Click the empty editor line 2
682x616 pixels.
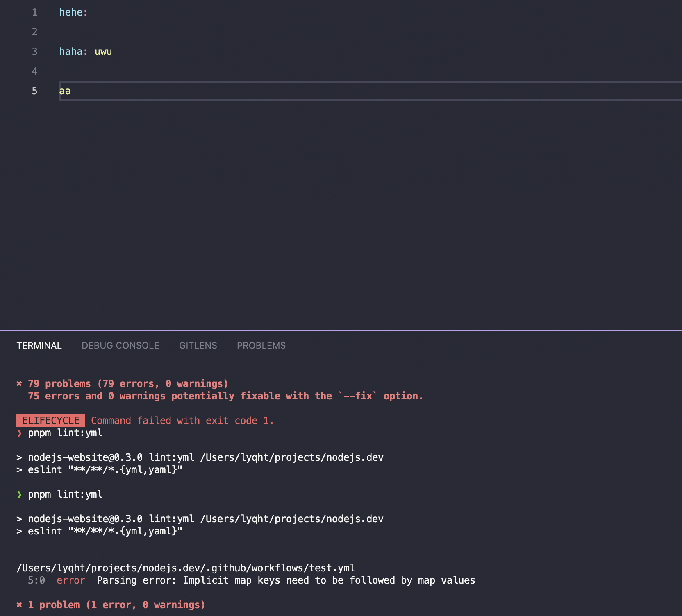123,32
